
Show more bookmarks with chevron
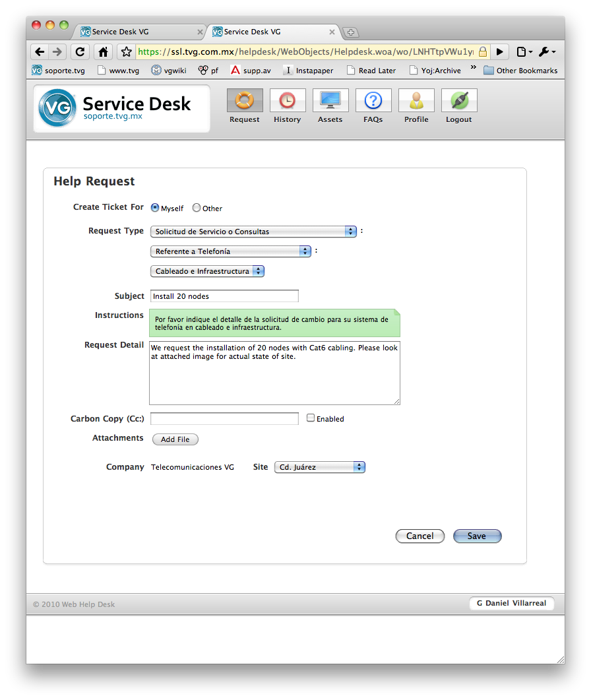[473, 67]
